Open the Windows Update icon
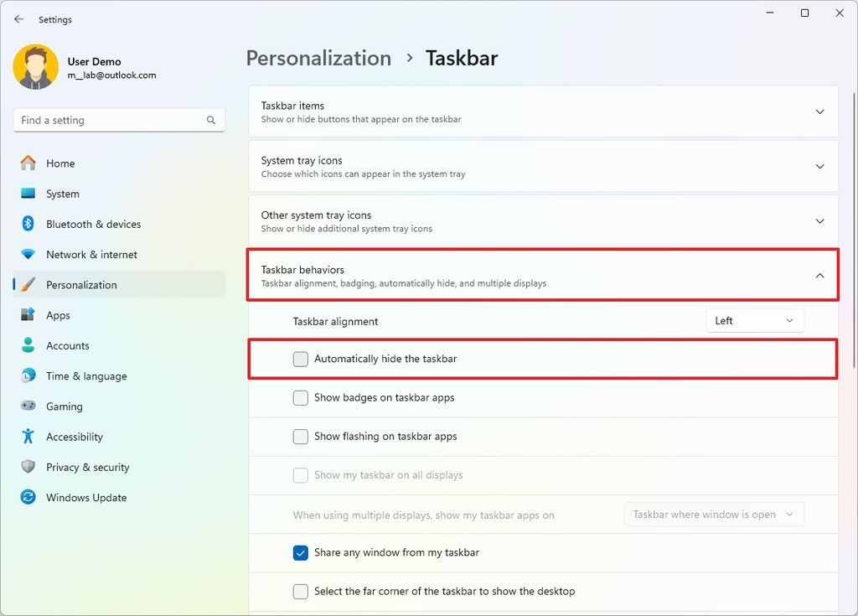Viewport: 858px width, 616px height. click(x=28, y=497)
